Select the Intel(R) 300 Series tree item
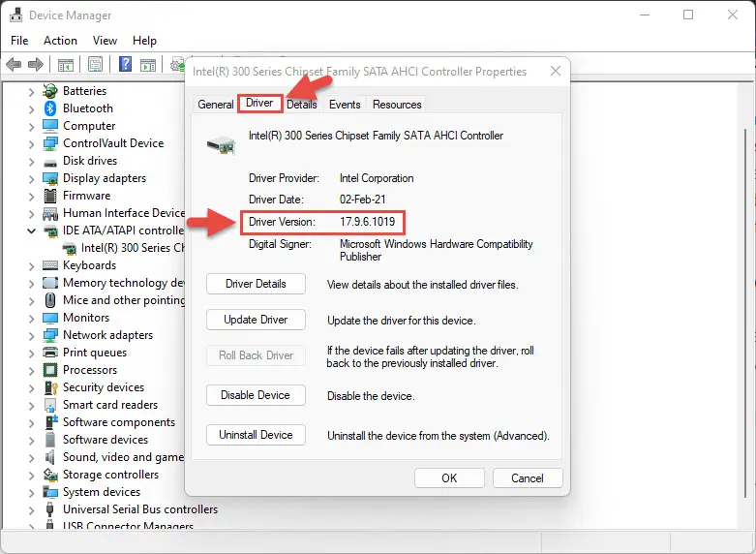756x554 pixels. 124,248
